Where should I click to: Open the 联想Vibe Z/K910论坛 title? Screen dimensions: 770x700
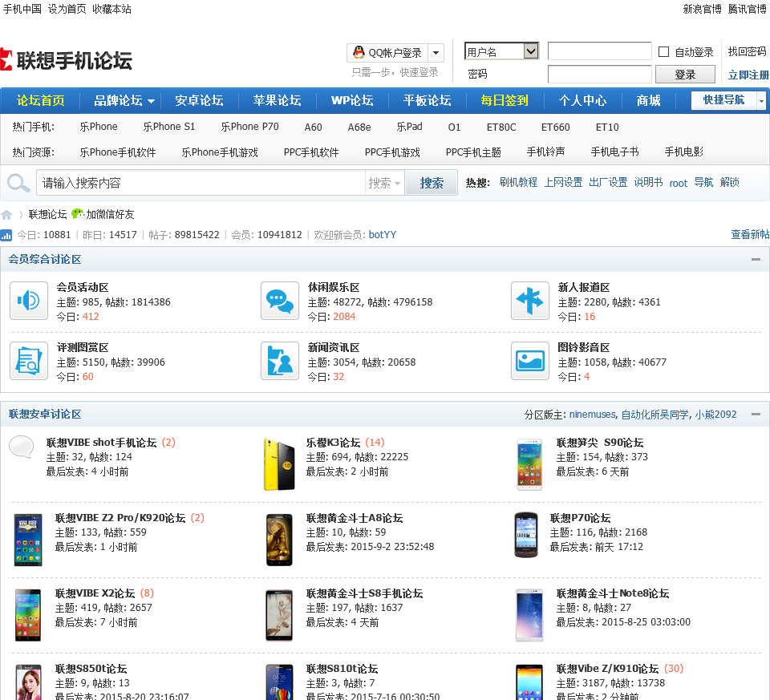click(607, 669)
